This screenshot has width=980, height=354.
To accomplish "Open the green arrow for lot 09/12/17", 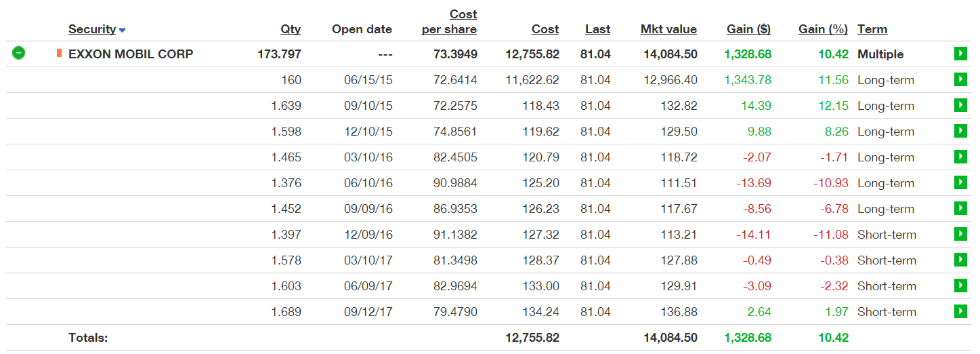I will (960, 311).
